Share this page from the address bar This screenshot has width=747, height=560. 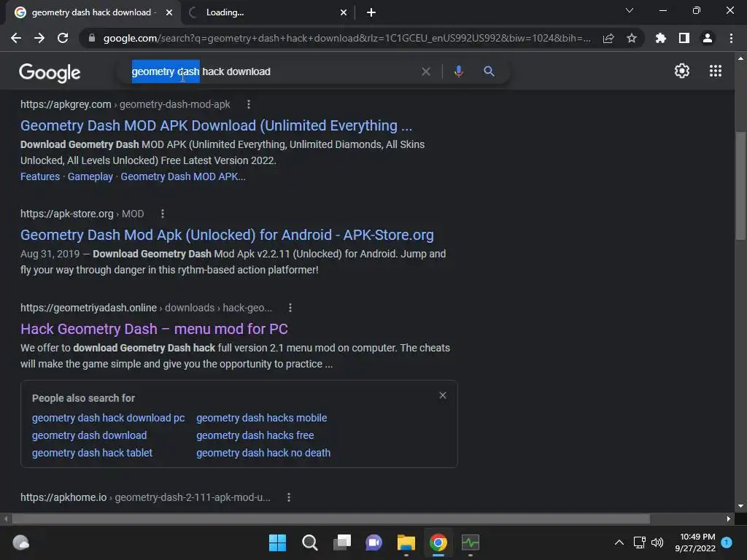click(x=608, y=38)
